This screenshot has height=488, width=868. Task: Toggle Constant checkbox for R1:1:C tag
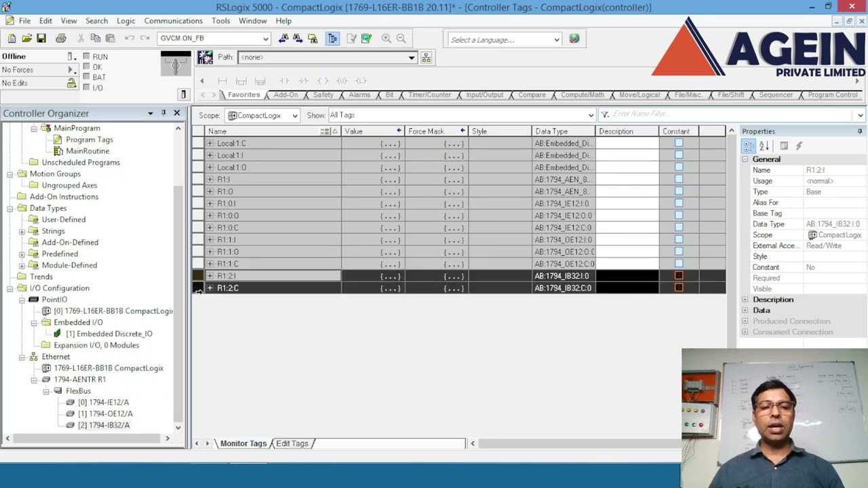pyautogui.click(x=679, y=264)
